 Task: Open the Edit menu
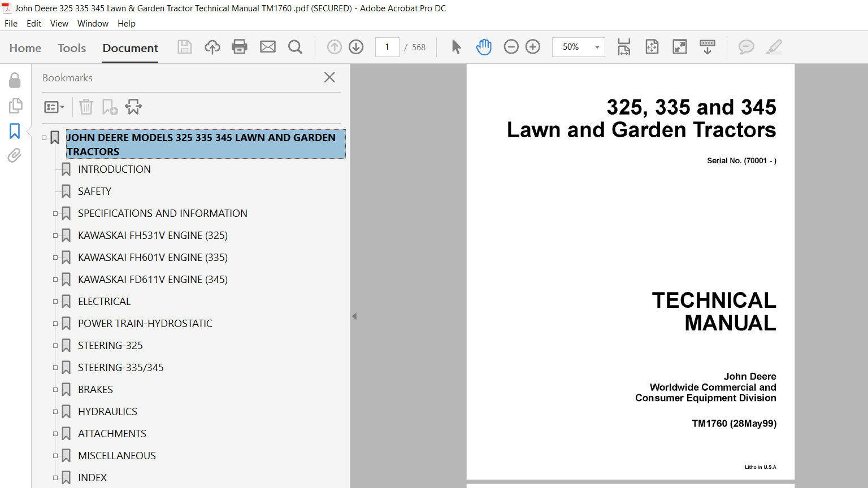click(x=34, y=24)
